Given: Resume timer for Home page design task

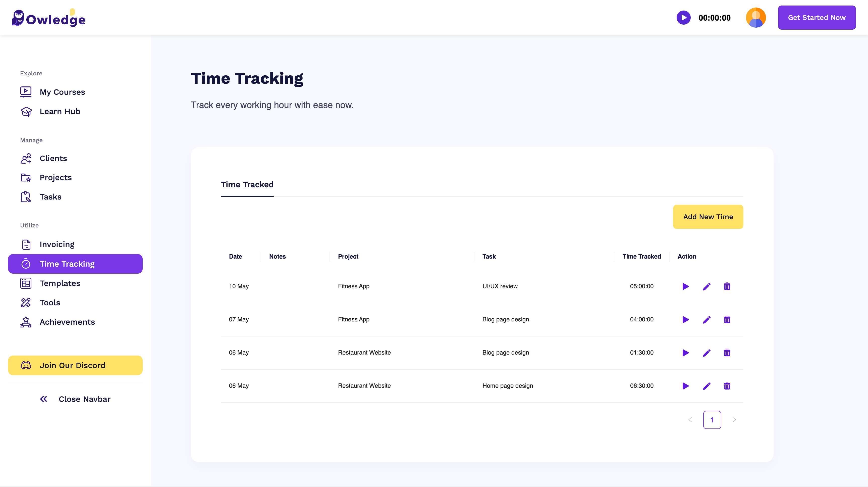Looking at the screenshot, I should pyautogui.click(x=685, y=386).
